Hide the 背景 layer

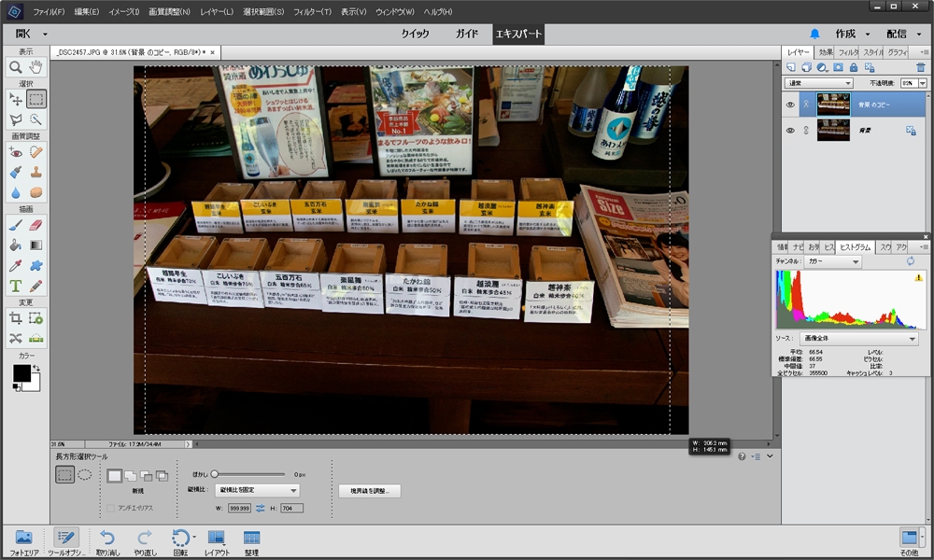click(x=790, y=131)
